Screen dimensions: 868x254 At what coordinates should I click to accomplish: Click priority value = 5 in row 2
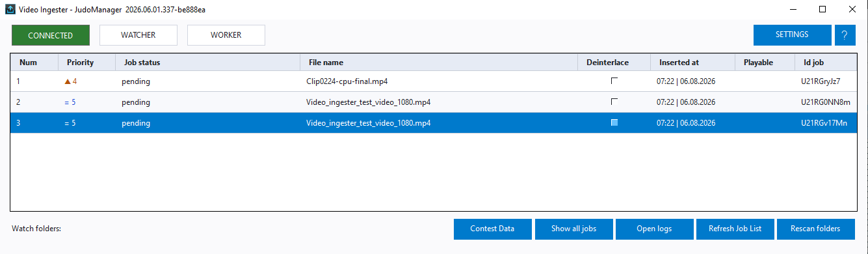(x=70, y=102)
